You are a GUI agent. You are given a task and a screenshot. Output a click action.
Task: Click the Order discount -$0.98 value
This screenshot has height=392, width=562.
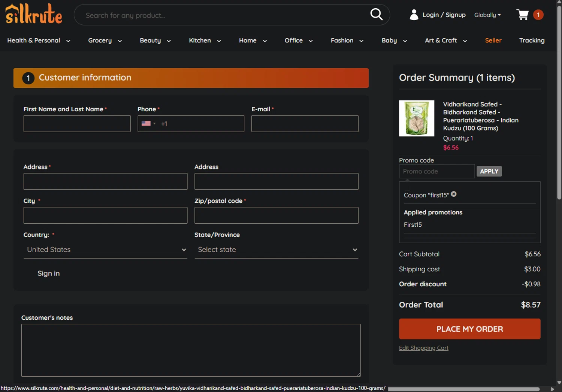[x=531, y=284]
